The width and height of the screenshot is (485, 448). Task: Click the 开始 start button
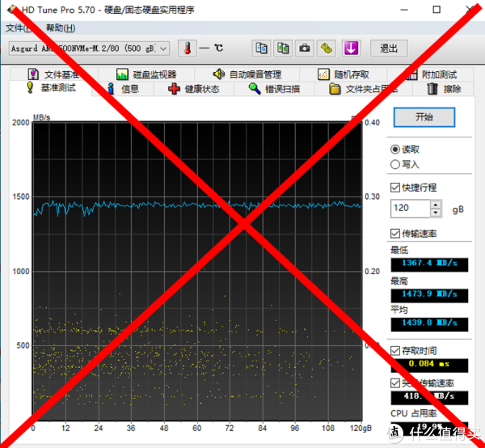424,117
